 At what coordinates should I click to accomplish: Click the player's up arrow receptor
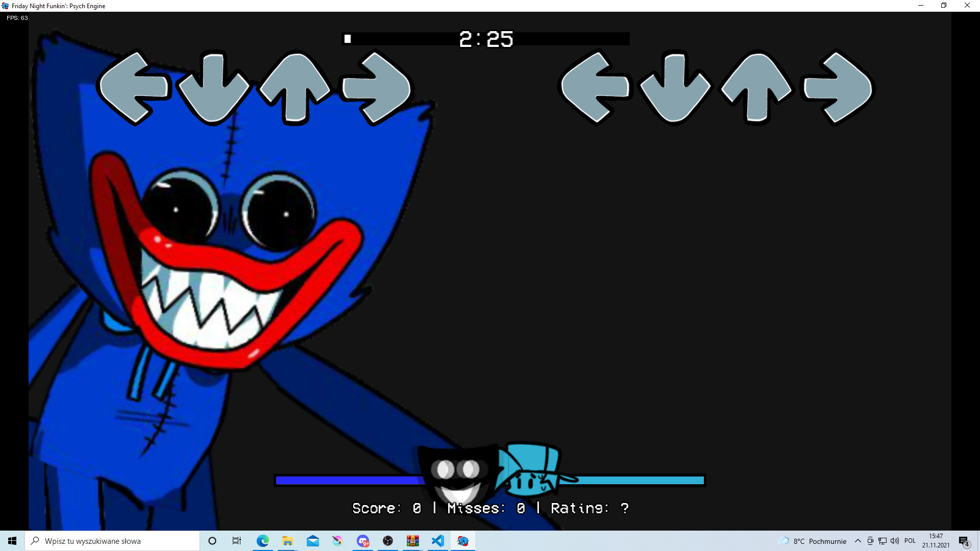(x=756, y=88)
